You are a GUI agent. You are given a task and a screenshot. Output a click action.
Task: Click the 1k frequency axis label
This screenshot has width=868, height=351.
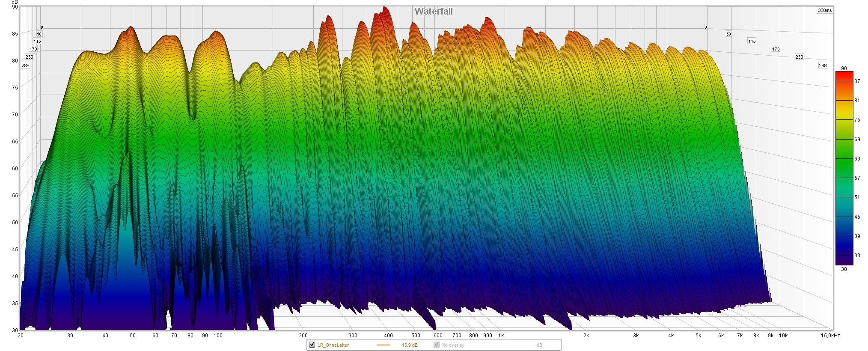501,336
